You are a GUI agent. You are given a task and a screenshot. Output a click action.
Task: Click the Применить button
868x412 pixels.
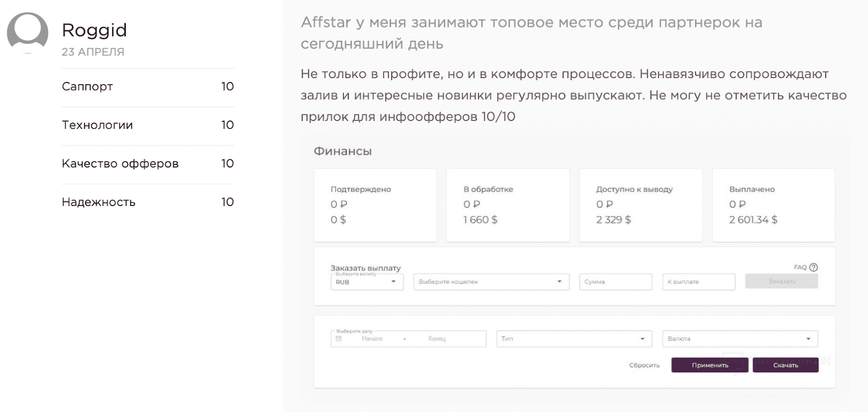tap(710, 365)
